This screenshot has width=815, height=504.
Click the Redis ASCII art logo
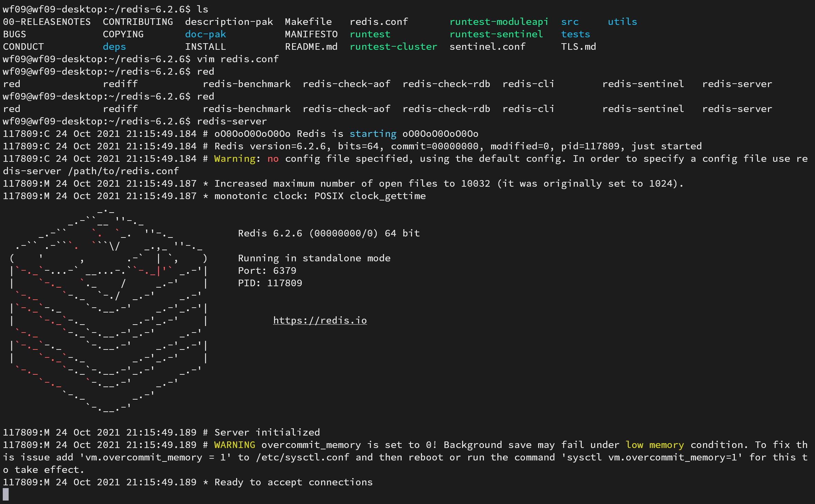coord(109,309)
